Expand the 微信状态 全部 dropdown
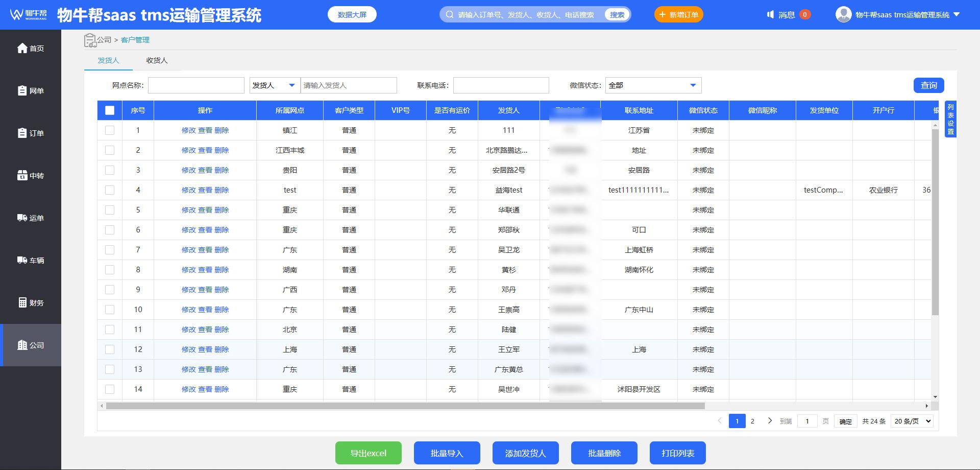This screenshot has height=470, width=980. pos(653,85)
